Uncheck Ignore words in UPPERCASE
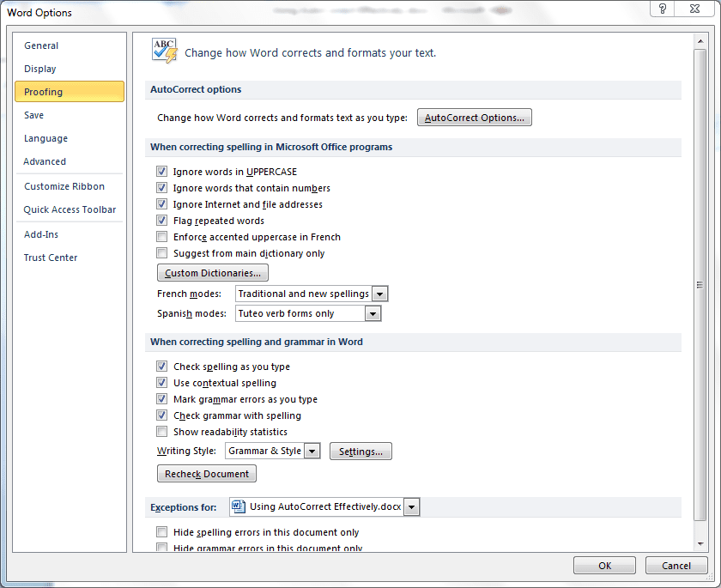 coord(161,171)
